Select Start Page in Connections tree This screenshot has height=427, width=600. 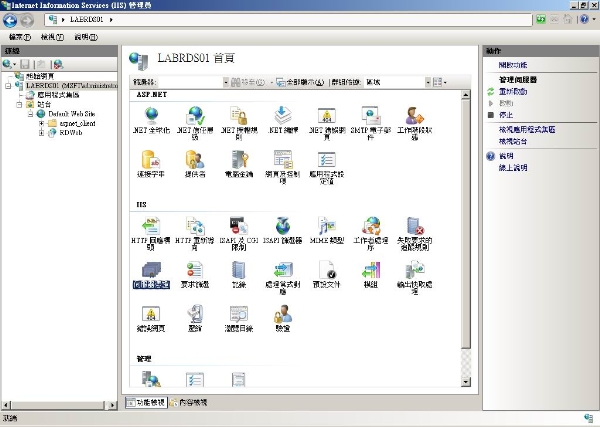[x=40, y=76]
